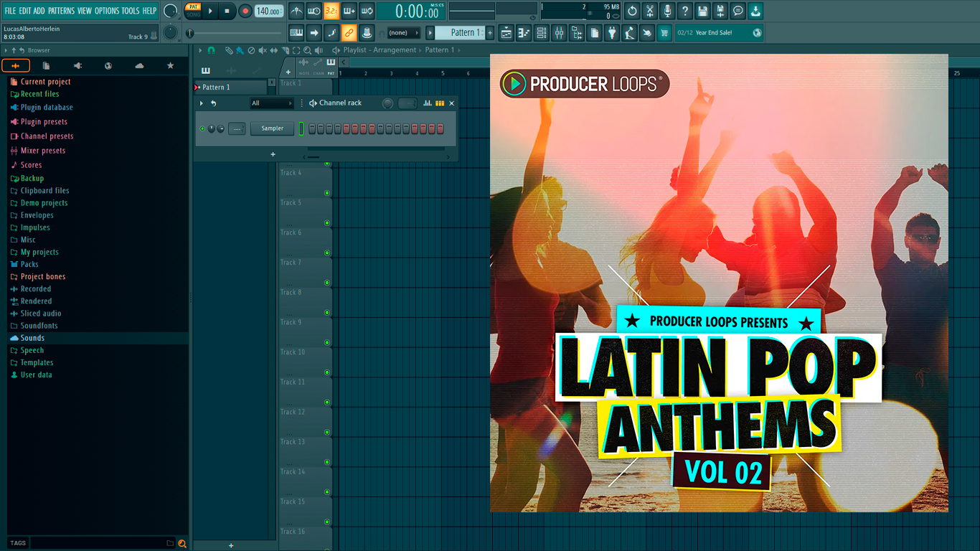Expand the My projects folder
This screenshot has width=980, height=551.
(x=39, y=252)
